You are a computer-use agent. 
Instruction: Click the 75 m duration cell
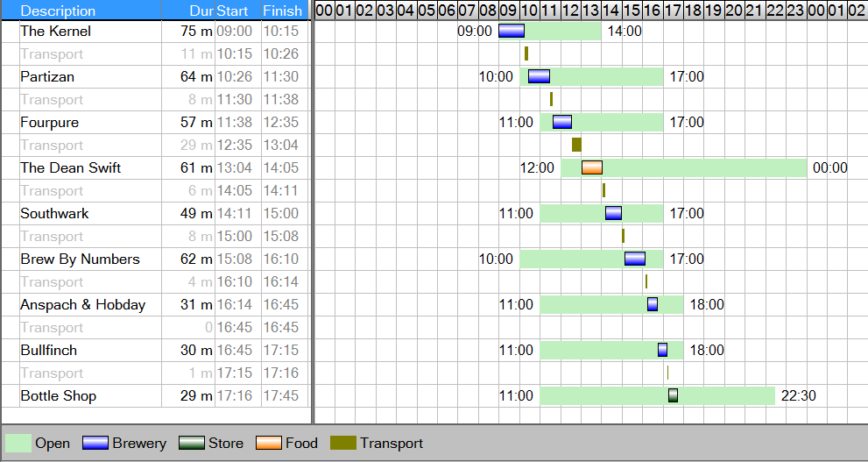coord(188,31)
